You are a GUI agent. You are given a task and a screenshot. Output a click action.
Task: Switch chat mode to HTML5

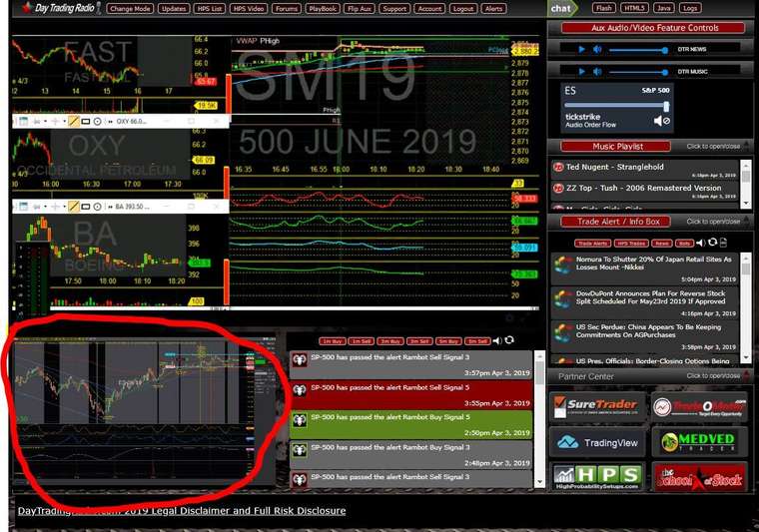[x=633, y=8]
